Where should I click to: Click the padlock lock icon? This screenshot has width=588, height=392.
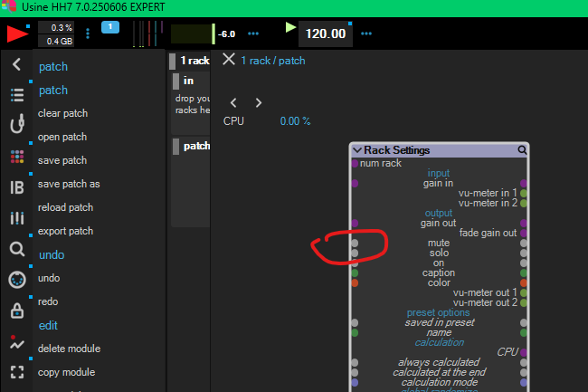coord(16,311)
